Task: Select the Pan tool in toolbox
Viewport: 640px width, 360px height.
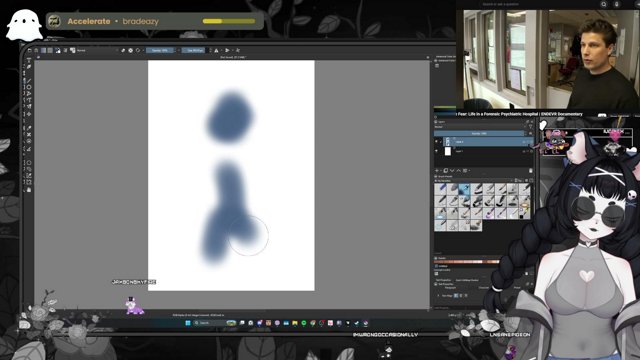Action: point(29,190)
